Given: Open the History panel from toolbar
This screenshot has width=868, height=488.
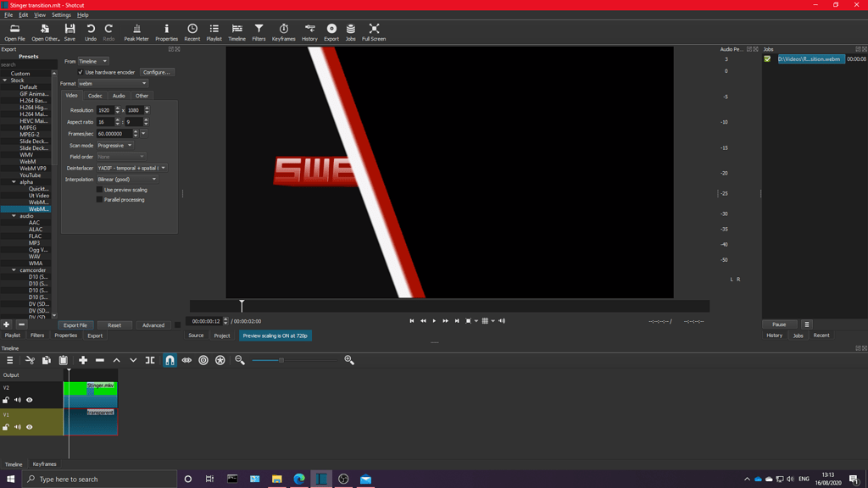Looking at the screenshot, I should [309, 32].
